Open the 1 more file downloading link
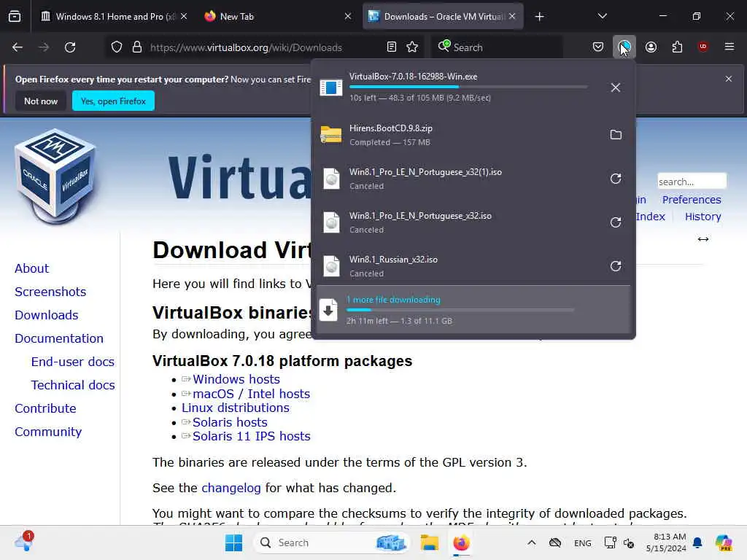Screen dimensions: 747x560 [x=393, y=300]
